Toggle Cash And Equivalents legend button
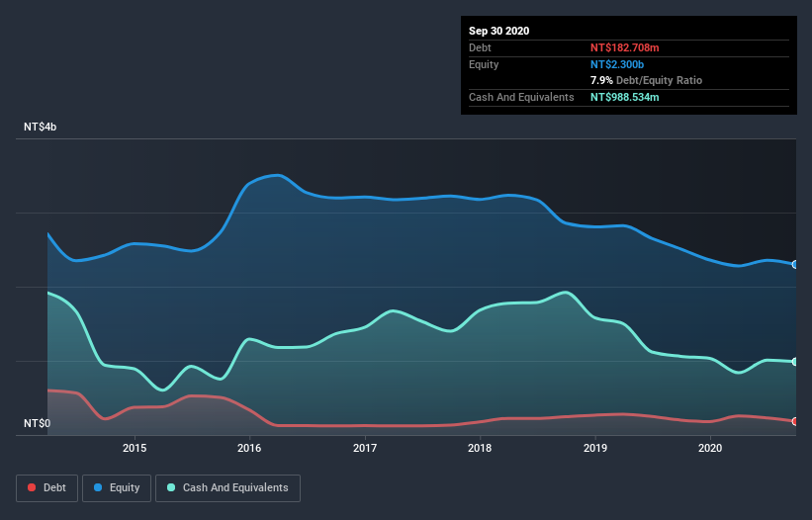The width and height of the screenshot is (812, 520). tap(227, 488)
